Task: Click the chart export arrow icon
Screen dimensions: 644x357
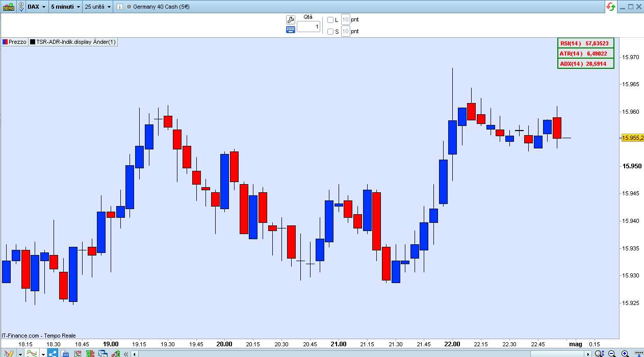Action: [116, 353]
